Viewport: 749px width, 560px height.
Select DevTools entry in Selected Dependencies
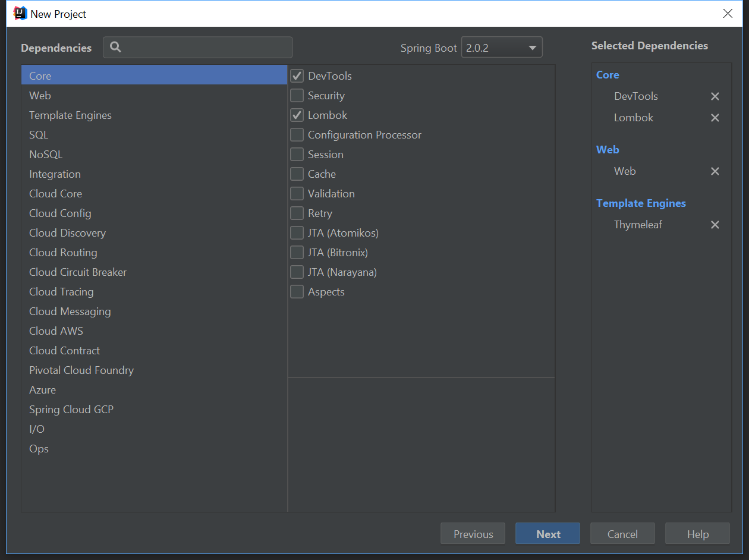coord(636,96)
